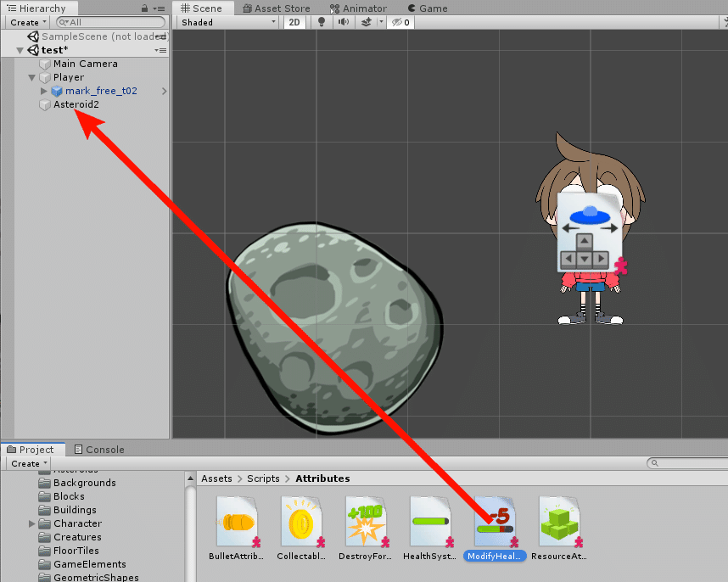Expand the Character folder
The image size is (728, 582).
pyautogui.click(x=31, y=523)
